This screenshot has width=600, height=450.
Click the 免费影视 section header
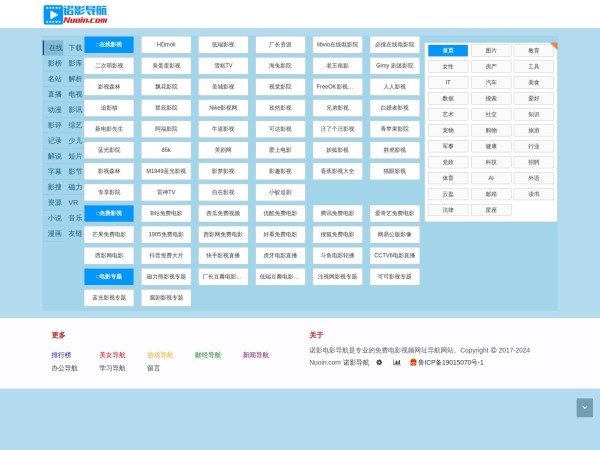pyautogui.click(x=109, y=213)
